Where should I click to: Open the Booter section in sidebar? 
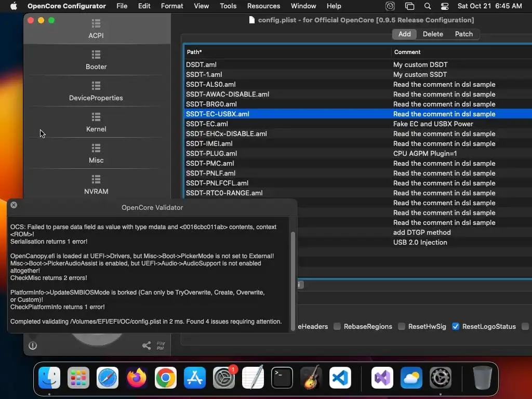click(96, 60)
